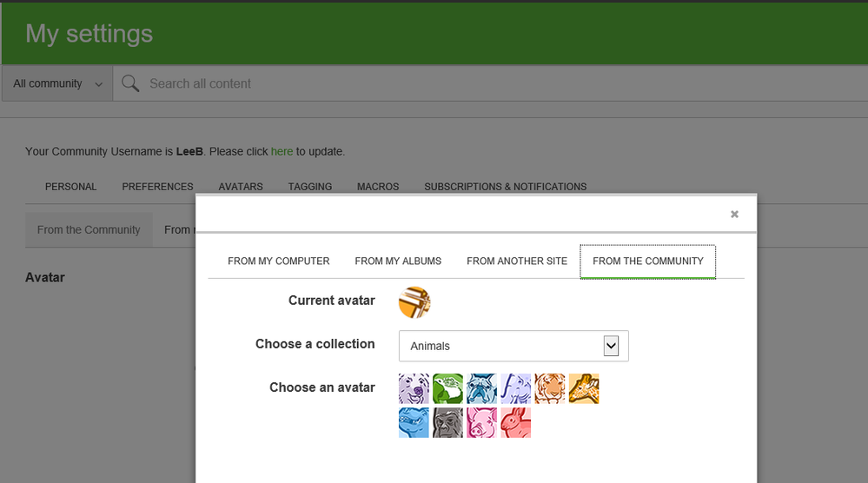Switch to From My Albums tab
This screenshot has height=483, width=868.
pos(398,261)
